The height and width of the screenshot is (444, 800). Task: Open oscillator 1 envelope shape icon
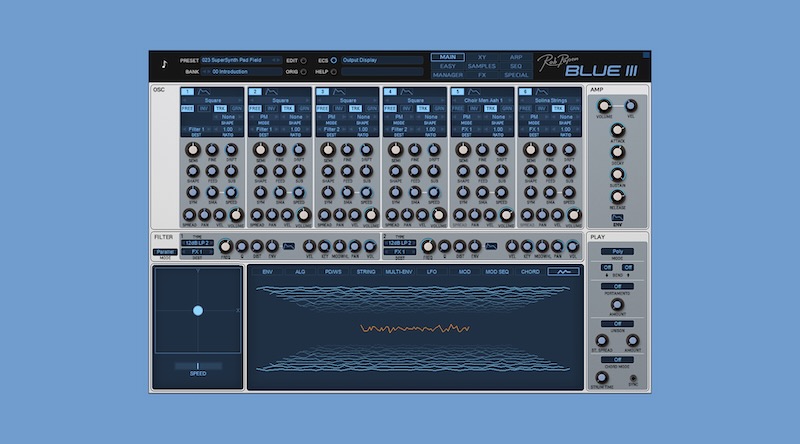click(204, 92)
